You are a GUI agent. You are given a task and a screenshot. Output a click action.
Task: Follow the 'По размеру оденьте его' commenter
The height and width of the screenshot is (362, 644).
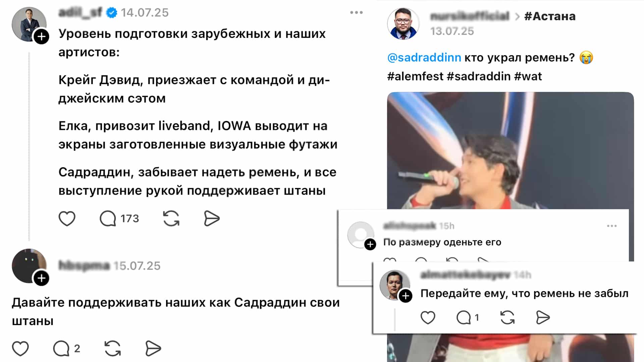click(370, 244)
